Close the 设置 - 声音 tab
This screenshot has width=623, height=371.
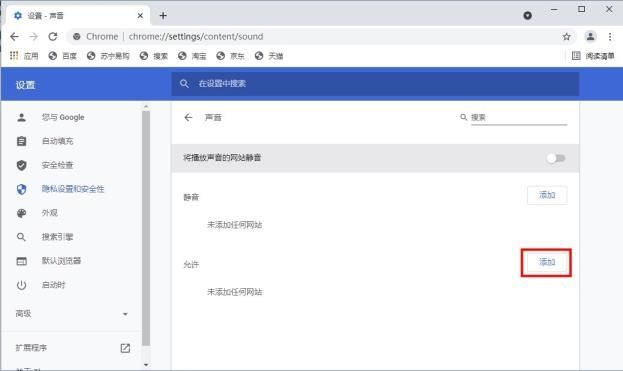click(140, 15)
